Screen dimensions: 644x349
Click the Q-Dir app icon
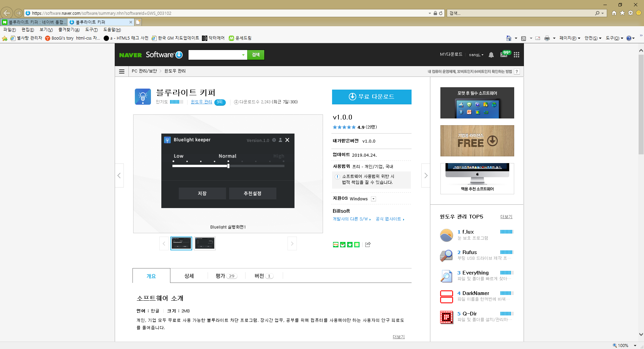click(x=446, y=317)
